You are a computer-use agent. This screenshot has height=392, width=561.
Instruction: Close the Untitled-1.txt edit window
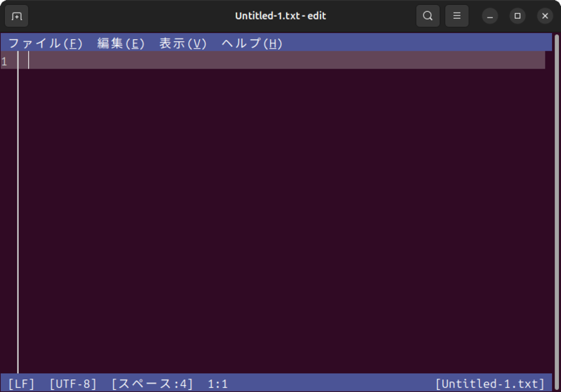tap(545, 15)
